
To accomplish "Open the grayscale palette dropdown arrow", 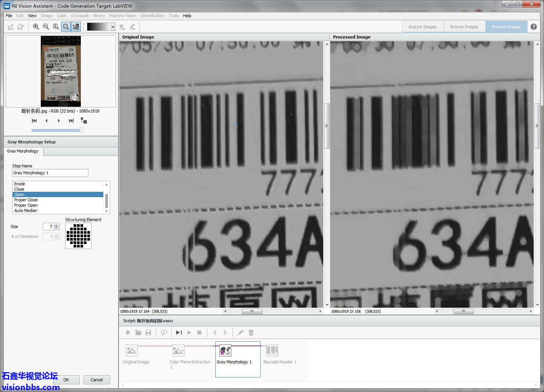I will tap(113, 27).
